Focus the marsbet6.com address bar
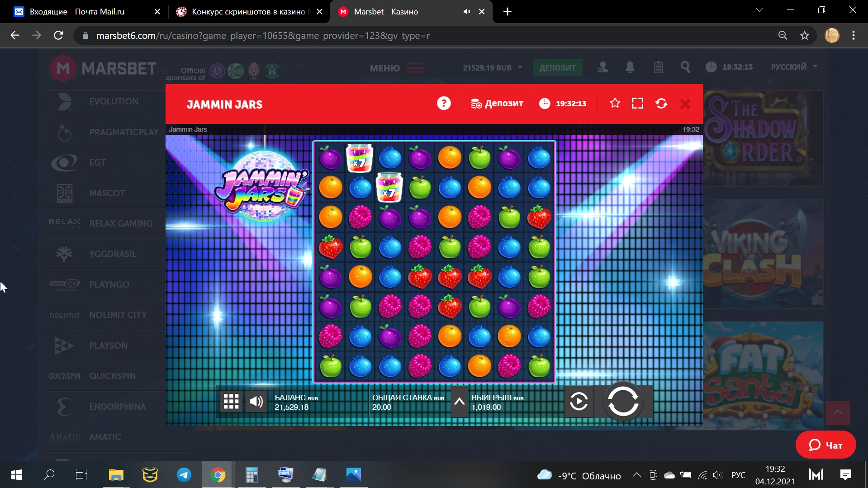 425,35
